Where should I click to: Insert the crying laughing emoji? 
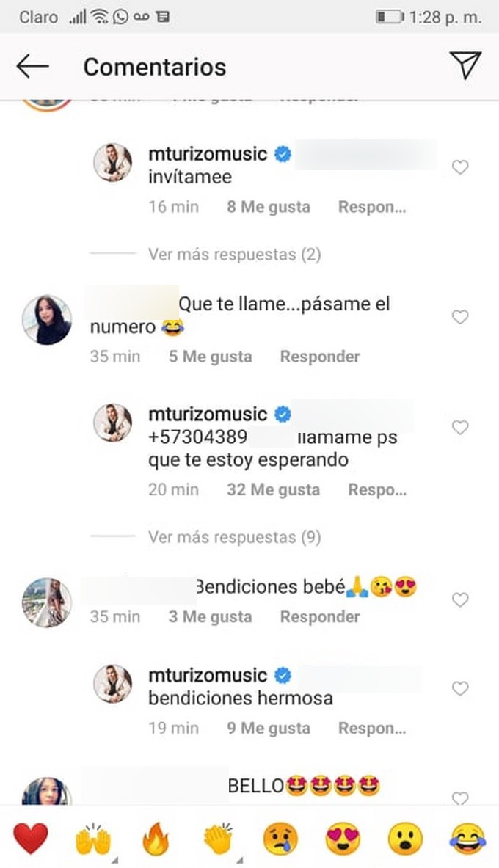point(468,838)
